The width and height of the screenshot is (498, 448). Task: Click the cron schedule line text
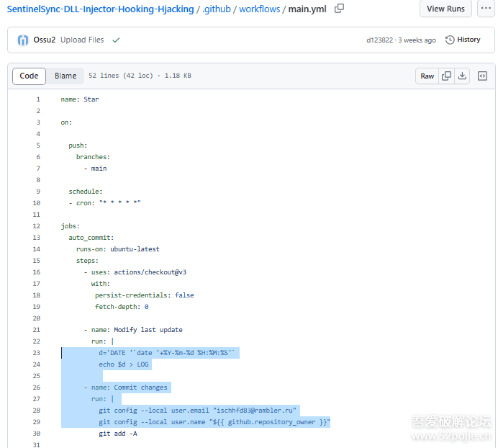(105, 203)
